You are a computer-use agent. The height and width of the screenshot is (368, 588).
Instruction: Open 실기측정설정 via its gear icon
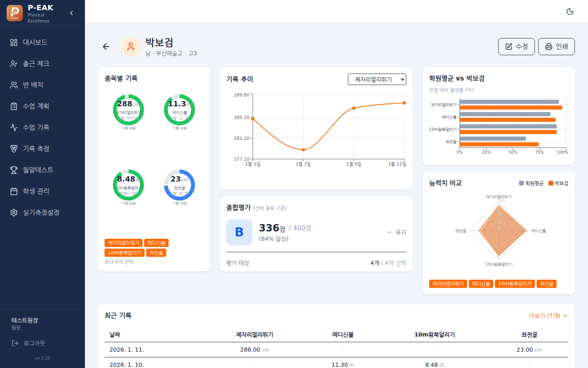[x=14, y=213]
